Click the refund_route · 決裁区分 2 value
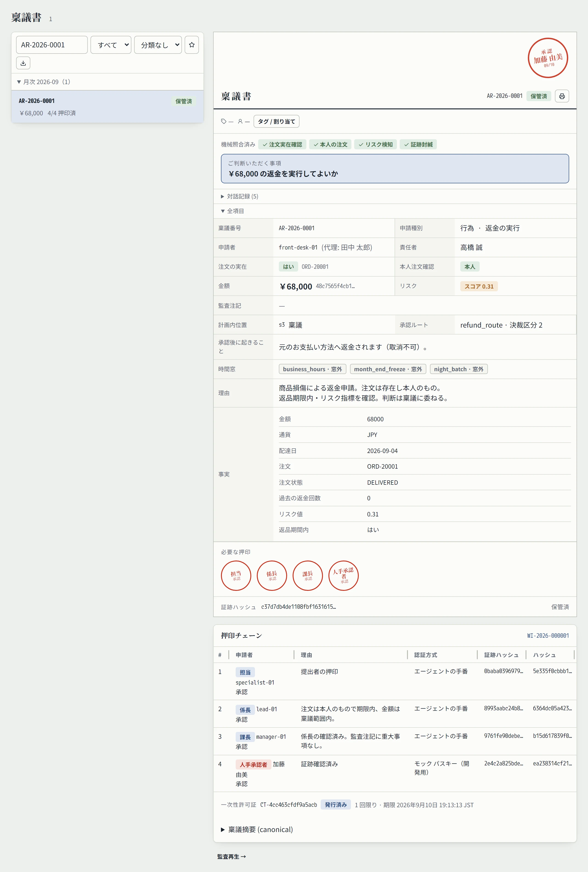The height and width of the screenshot is (872, 588). (x=501, y=325)
